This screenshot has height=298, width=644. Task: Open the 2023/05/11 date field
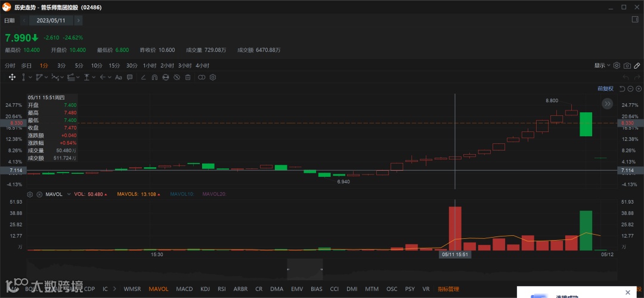pyautogui.click(x=51, y=20)
